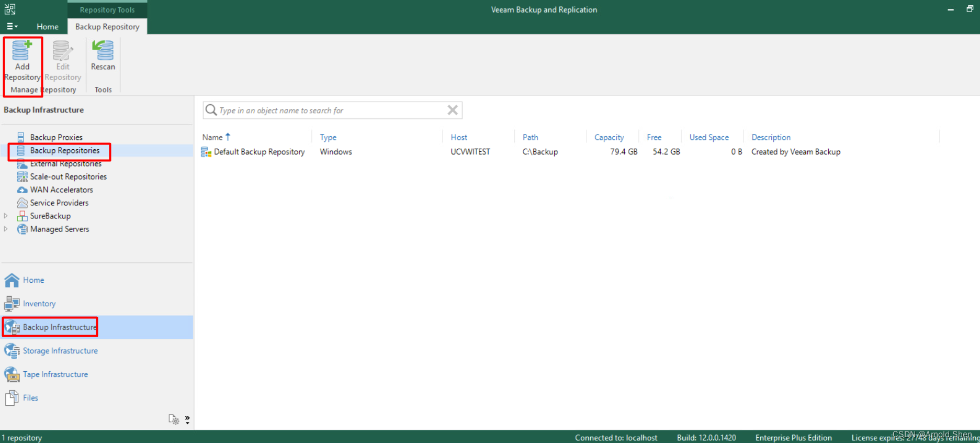Click 'Enterprise Plus Edition' status text
This screenshot has width=980, height=443.
tap(793, 438)
